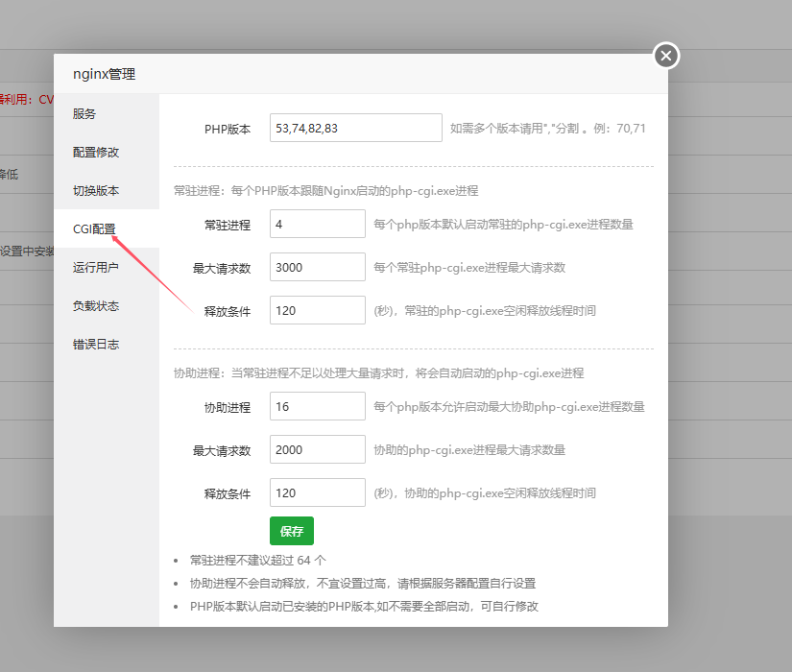Click the note about PHP版本默认启动
Image resolution: width=792 pixels, height=672 pixels.
pos(364,607)
